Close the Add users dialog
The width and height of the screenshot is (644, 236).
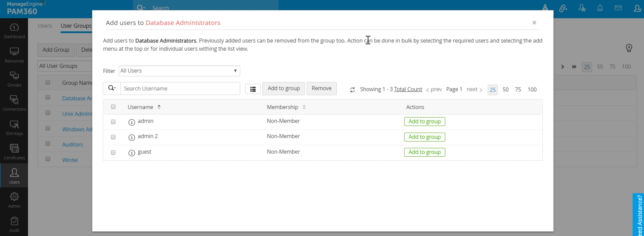click(x=534, y=23)
